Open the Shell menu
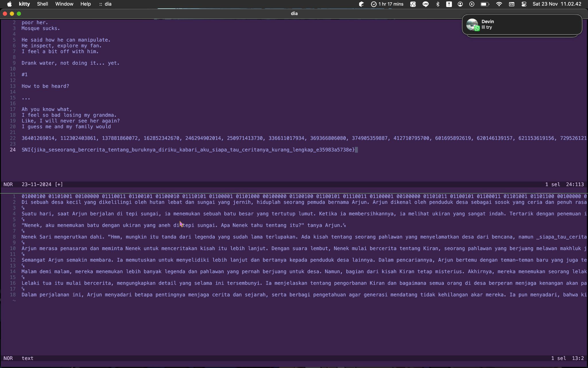588x368 pixels. (42, 4)
